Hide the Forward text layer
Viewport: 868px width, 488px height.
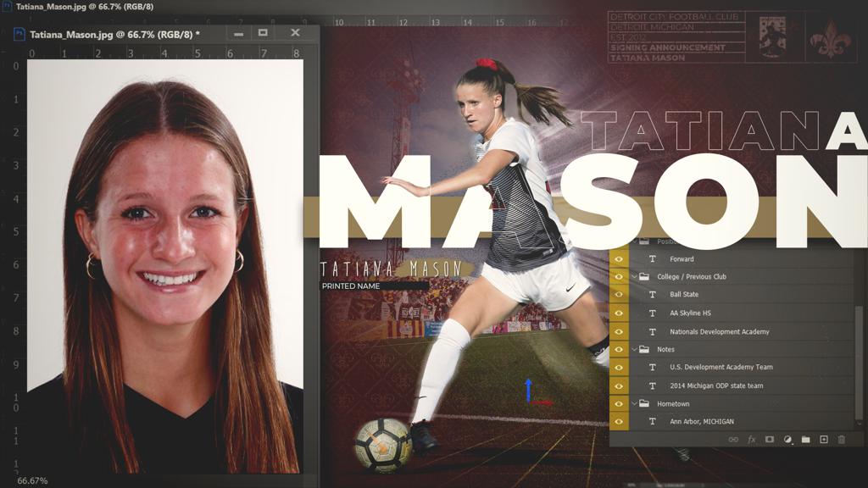(x=619, y=259)
